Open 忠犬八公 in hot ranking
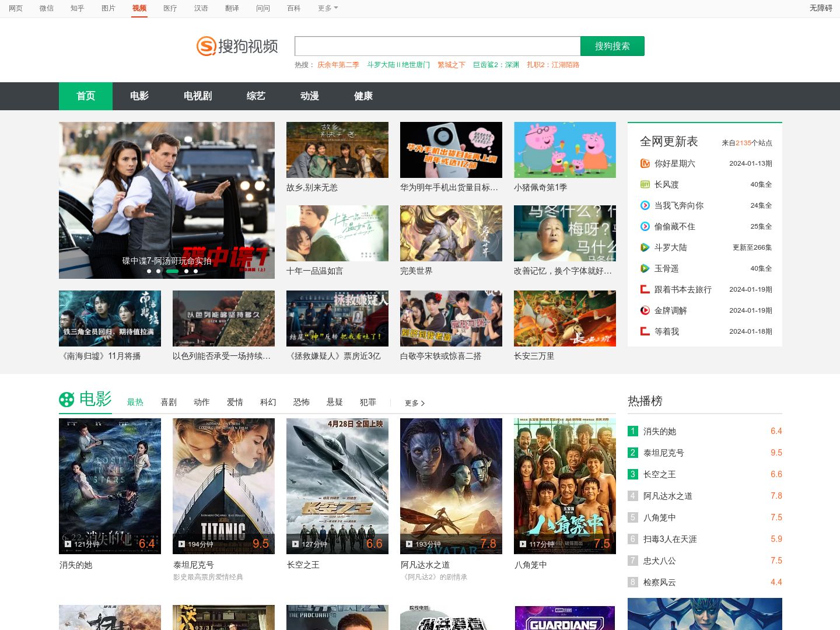840x630 pixels. click(x=660, y=561)
